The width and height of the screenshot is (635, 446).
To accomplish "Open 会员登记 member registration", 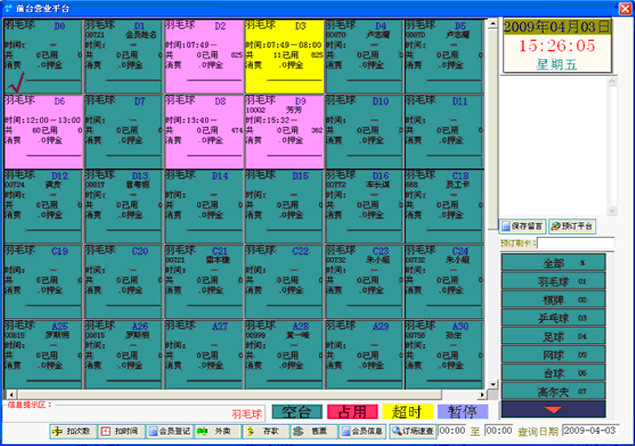I will click(169, 431).
